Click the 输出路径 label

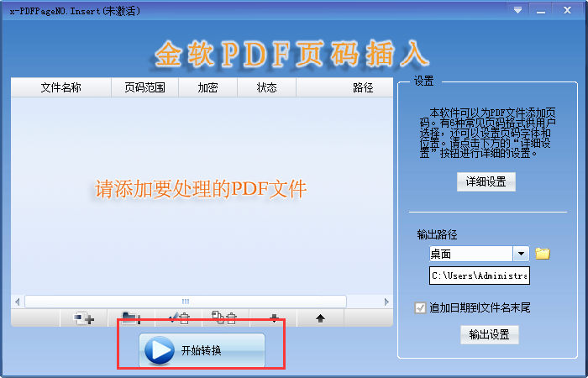(437, 235)
